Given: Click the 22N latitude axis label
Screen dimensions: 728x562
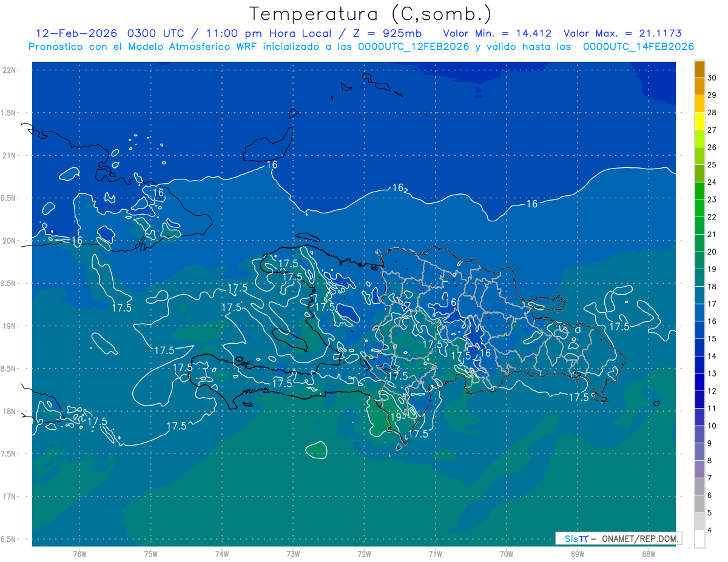Looking at the screenshot, I should (x=10, y=70).
